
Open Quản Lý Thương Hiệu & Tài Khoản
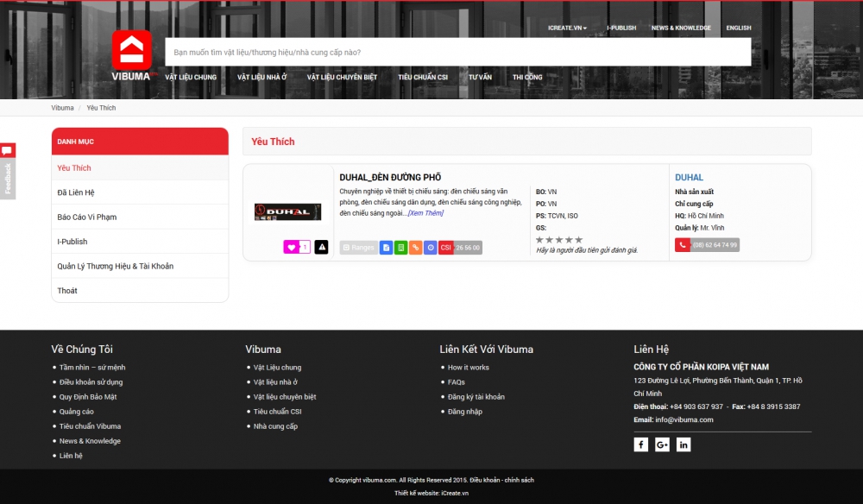click(x=140, y=266)
